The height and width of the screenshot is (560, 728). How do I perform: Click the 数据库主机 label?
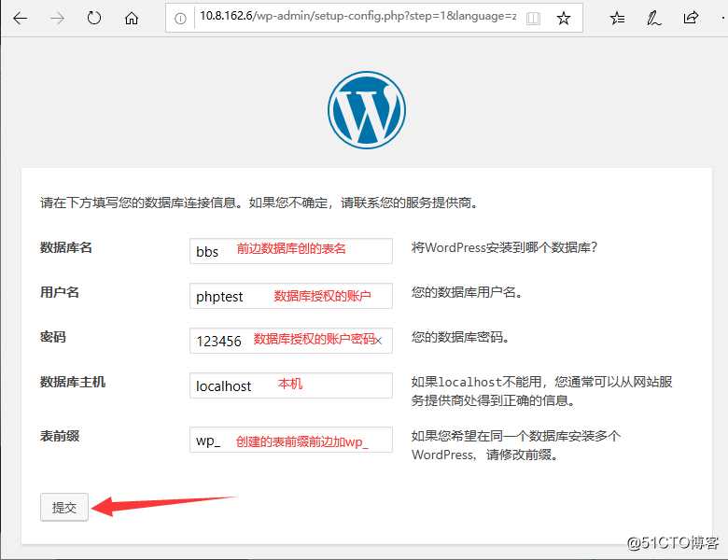[73, 382]
